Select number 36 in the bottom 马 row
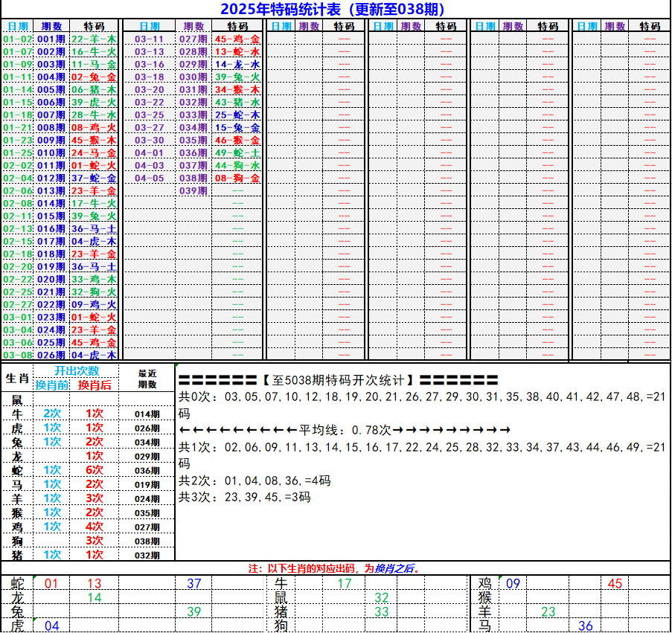This screenshot has height=633, width=672. pos(586,626)
